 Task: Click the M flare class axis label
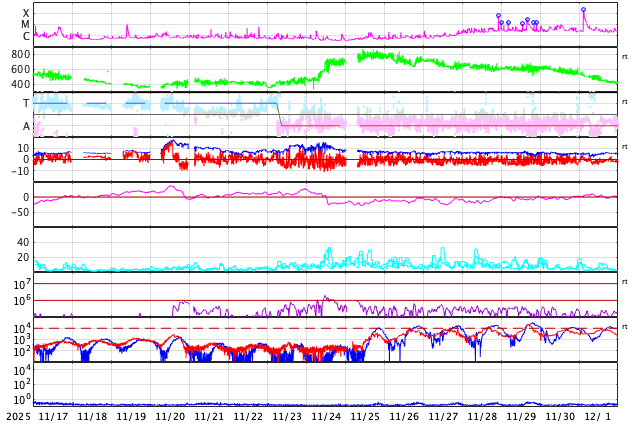(26, 25)
